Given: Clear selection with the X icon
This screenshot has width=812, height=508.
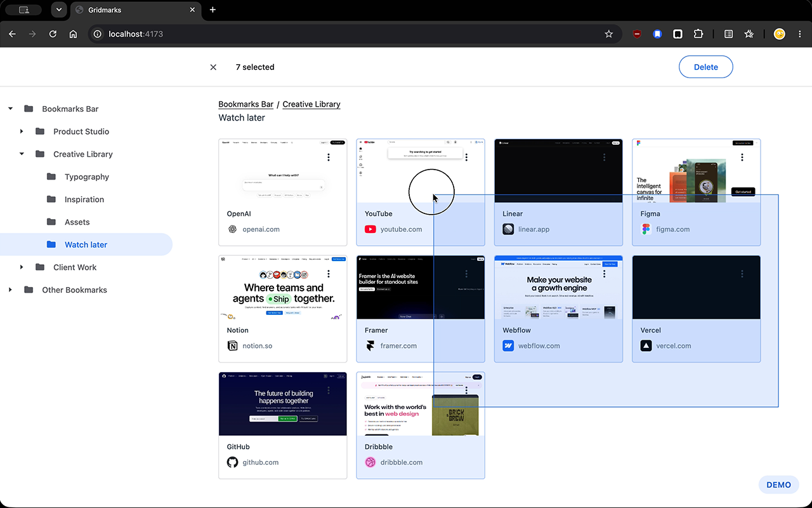Looking at the screenshot, I should coord(213,67).
